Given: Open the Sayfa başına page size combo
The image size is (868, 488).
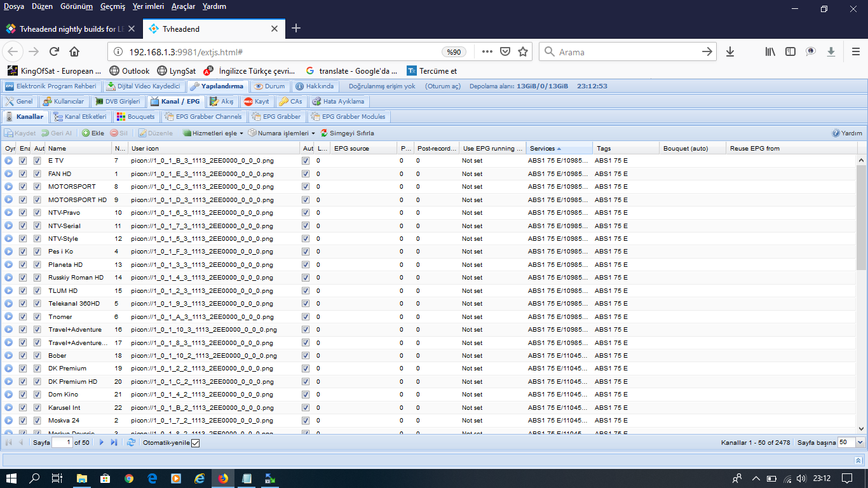Looking at the screenshot, I should tap(860, 442).
